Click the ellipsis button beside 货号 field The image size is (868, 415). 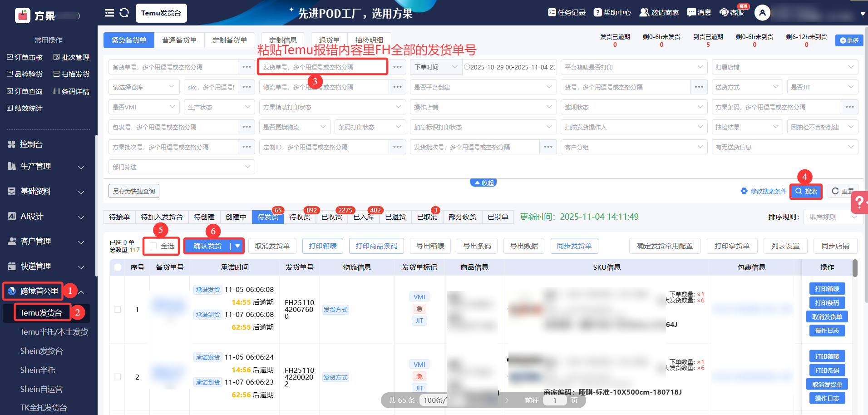tap(699, 87)
